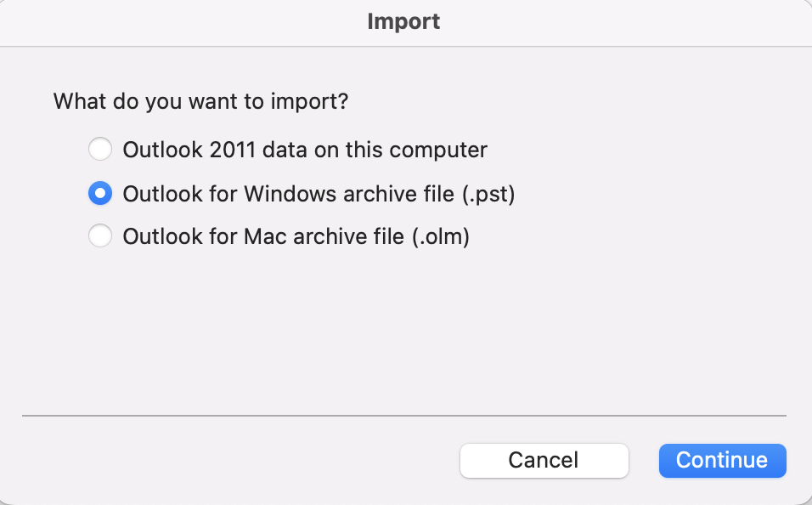Screen dimensions: 812x505
Task: Cancel the import dialog
Action: point(544,460)
